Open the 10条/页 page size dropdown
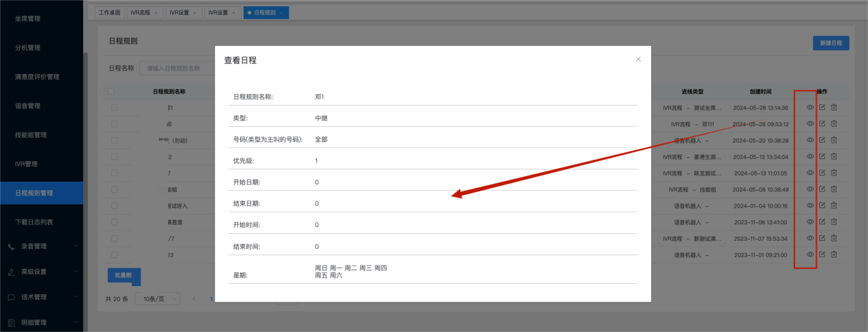This screenshot has height=332, width=868. (158, 299)
